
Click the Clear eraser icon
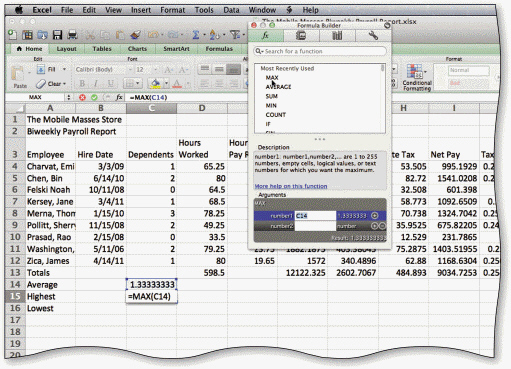point(41,84)
